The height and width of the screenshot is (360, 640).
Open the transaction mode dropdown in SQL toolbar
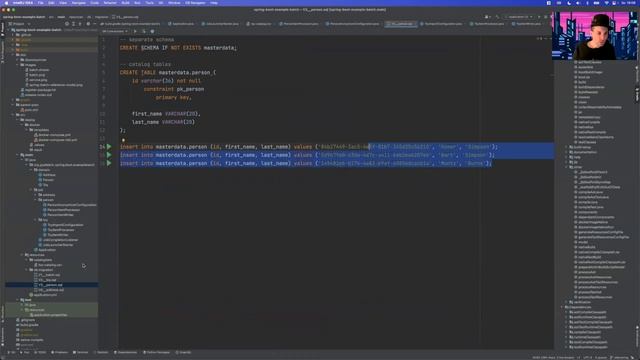(115, 31)
